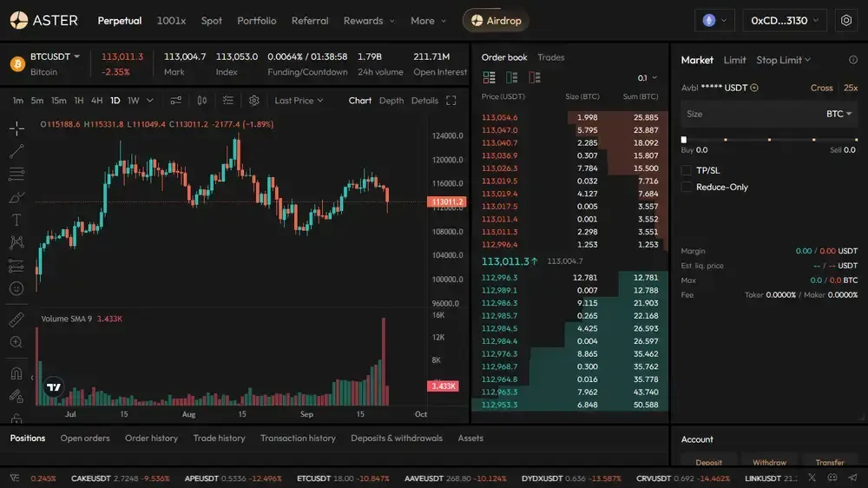Adjust the 25x leverage setting
Screen dimensions: 868x488
pos(851,88)
